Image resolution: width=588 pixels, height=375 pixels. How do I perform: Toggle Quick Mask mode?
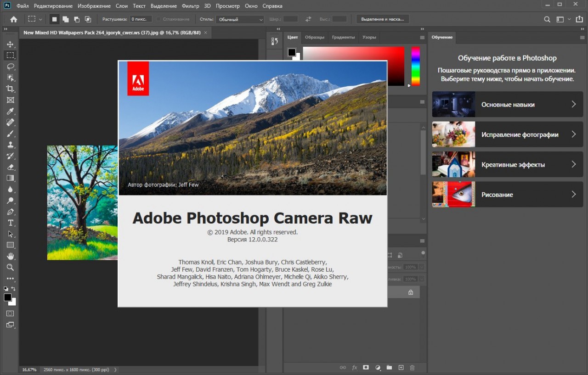click(x=10, y=313)
